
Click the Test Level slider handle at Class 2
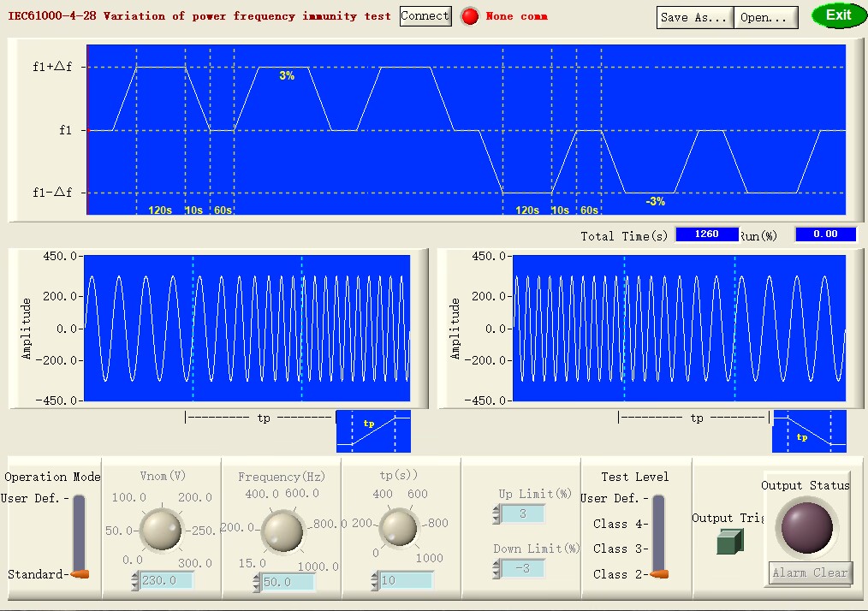click(x=659, y=574)
